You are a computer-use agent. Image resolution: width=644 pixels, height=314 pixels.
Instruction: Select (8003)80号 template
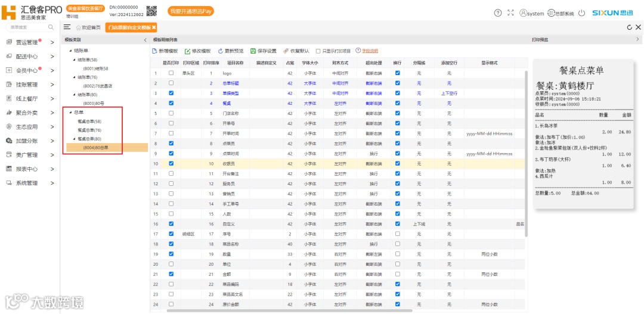[x=94, y=104]
